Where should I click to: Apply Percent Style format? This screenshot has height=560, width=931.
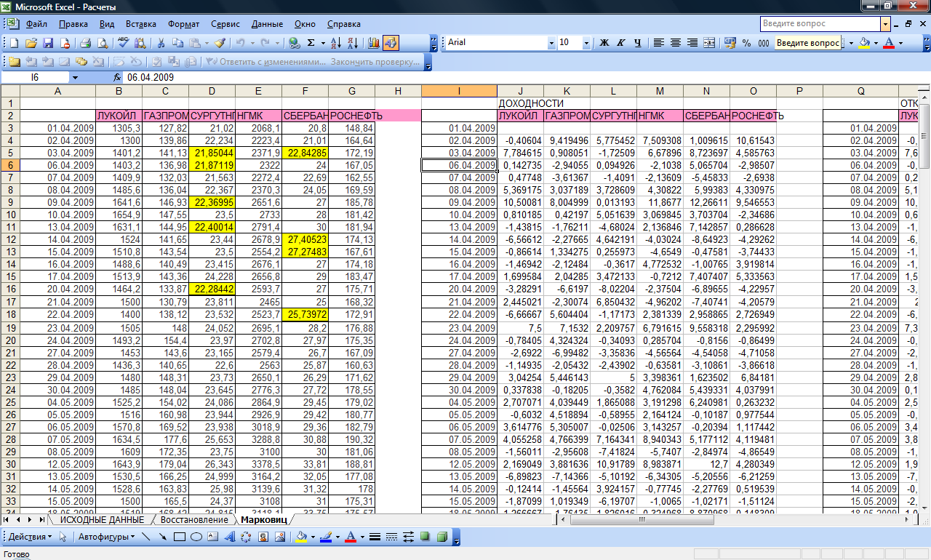746,43
